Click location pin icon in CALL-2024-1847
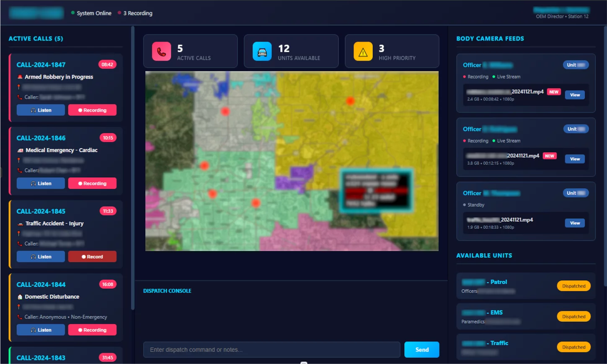This screenshot has height=364, width=607. pos(19,87)
